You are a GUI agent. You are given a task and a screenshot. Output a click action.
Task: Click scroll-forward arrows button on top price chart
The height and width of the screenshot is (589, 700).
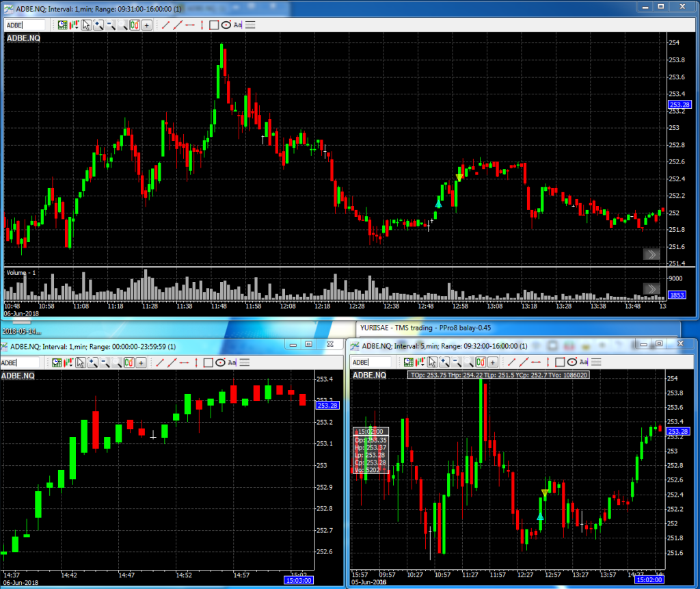(x=651, y=254)
